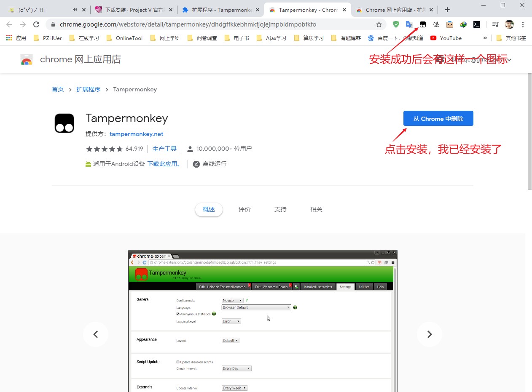Reload the current page
Screen dimensions: 532x392
click(36, 24)
